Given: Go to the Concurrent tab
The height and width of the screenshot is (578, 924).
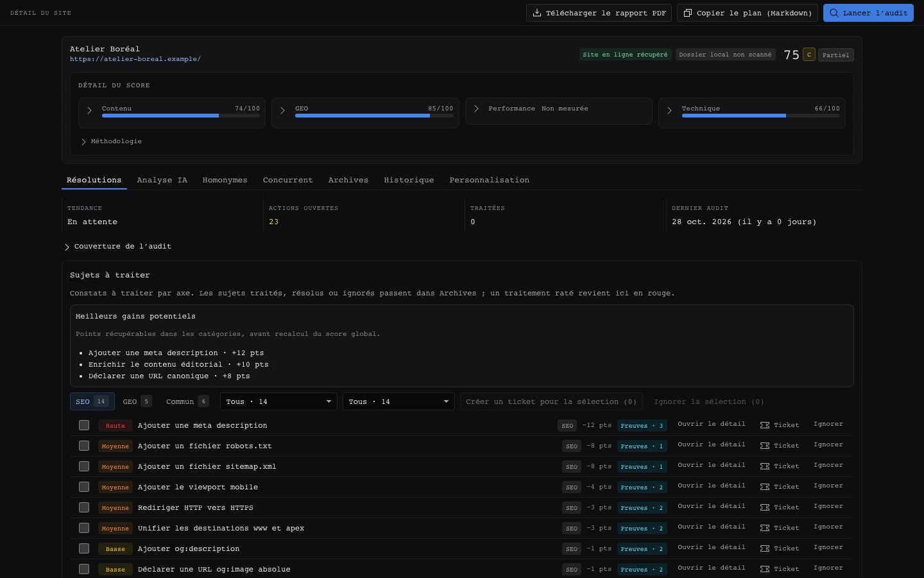Looking at the screenshot, I should coord(288,180).
